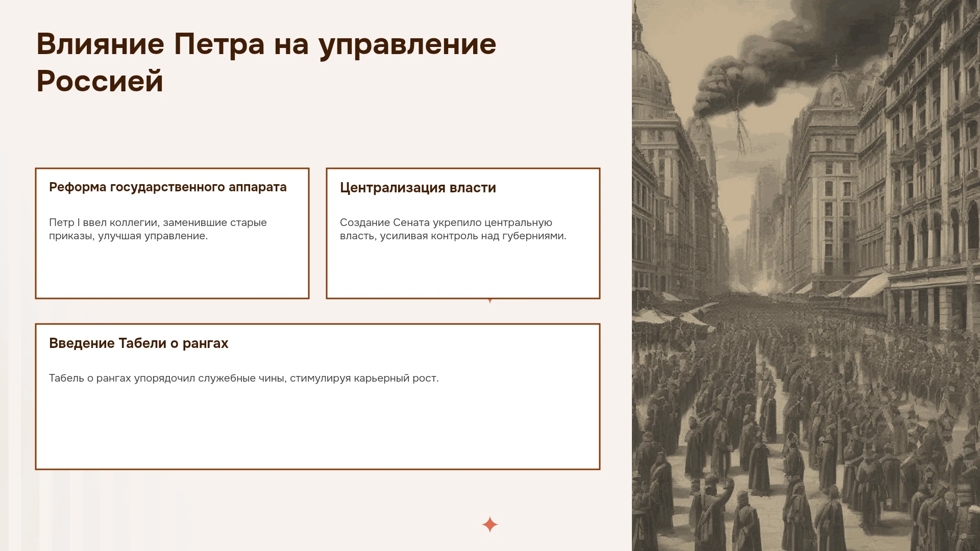
Task: Click the small triangle marker below Централизация card
Action: pyautogui.click(x=490, y=301)
